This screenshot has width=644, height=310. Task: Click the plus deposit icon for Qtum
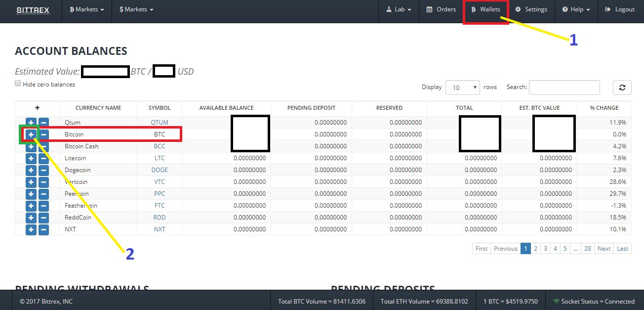31,123
